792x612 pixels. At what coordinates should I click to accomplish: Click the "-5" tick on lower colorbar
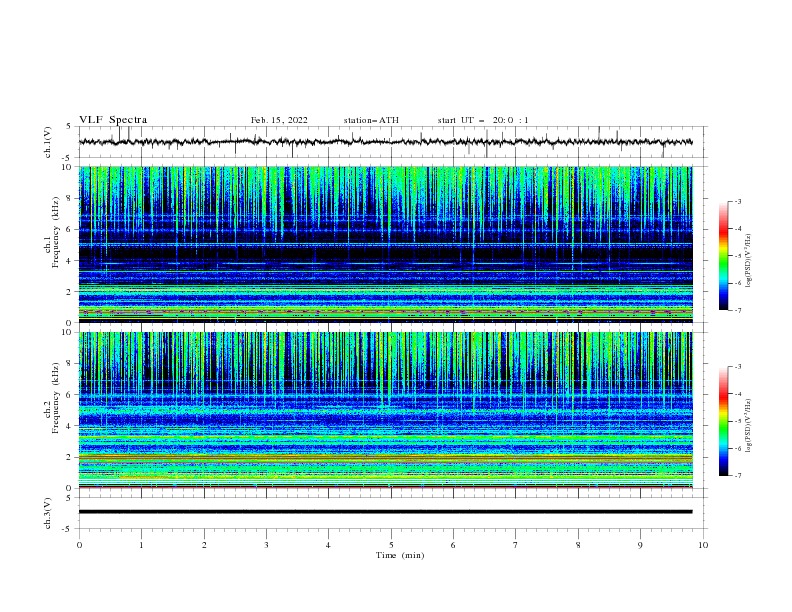(x=738, y=421)
